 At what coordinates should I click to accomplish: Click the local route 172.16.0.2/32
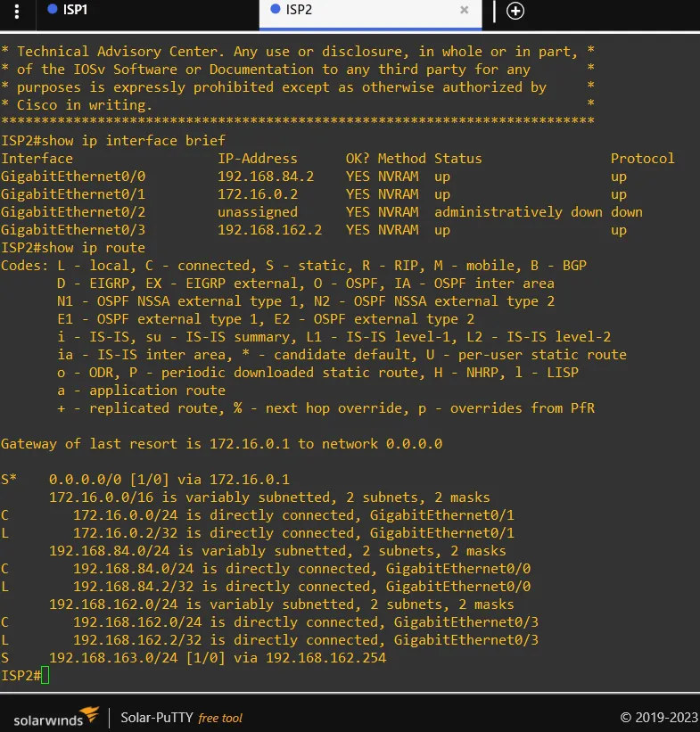pos(258,532)
